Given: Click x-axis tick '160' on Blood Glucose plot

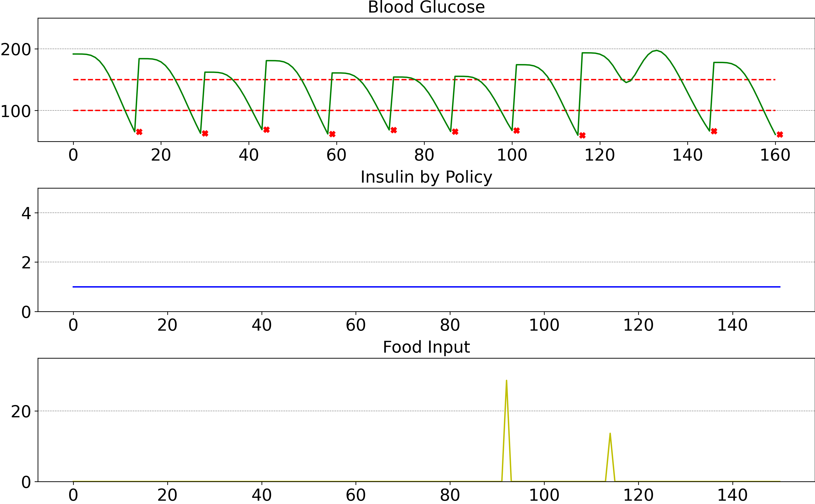Looking at the screenshot, I should [x=775, y=155].
